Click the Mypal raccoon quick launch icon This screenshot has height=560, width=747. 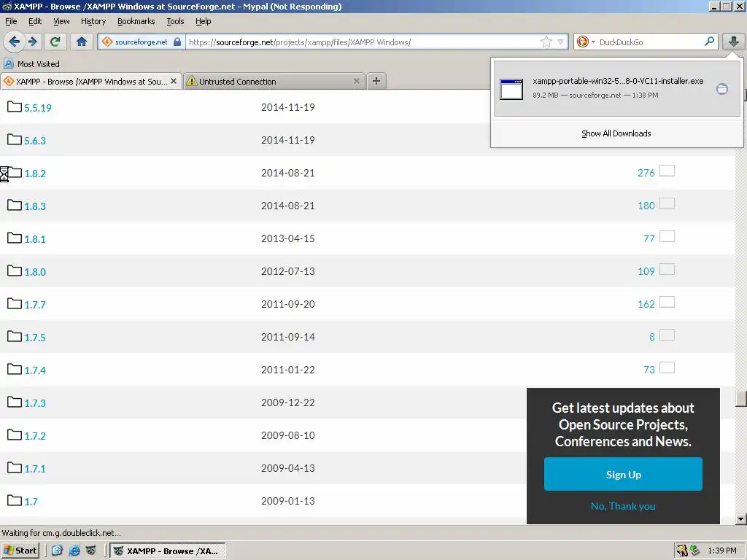tap(91, 551)
